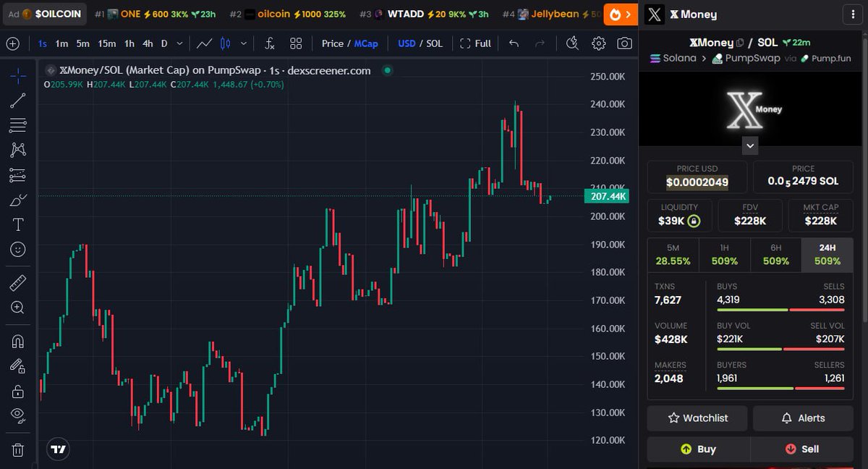Expand chart to Full screen
The width and height of the screenshot is (868, 469).
476,43
